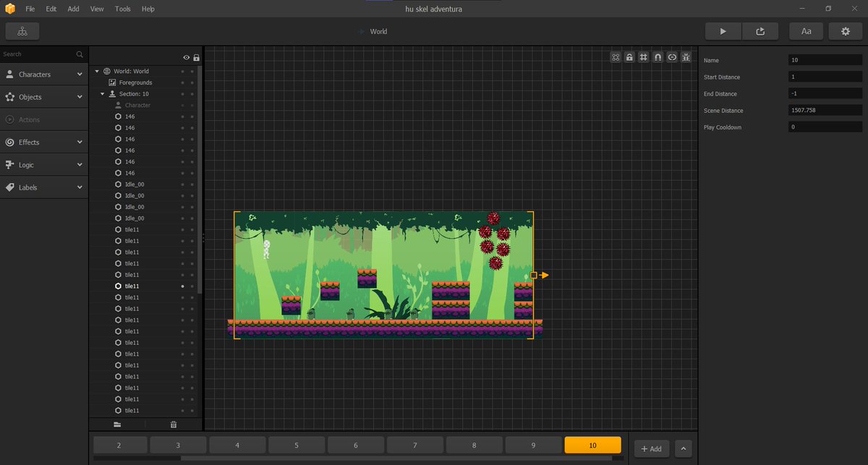Expand the Effects asset category

(43, 142)
